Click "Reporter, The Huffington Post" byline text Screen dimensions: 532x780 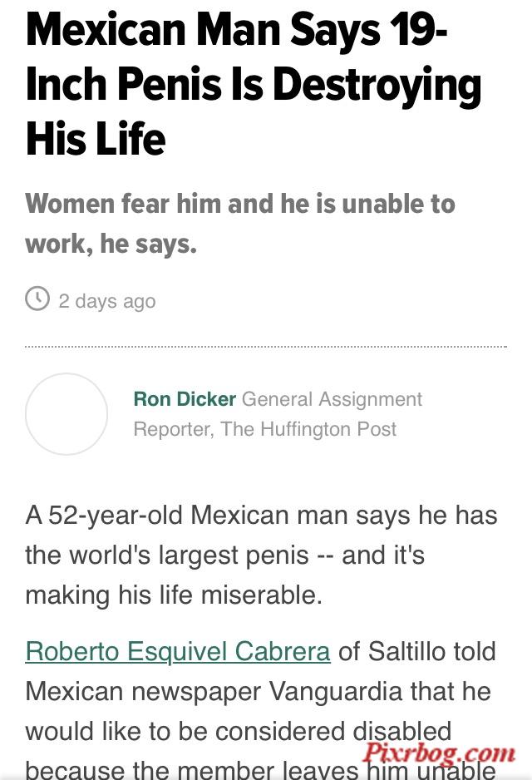[x=265, y=429]
